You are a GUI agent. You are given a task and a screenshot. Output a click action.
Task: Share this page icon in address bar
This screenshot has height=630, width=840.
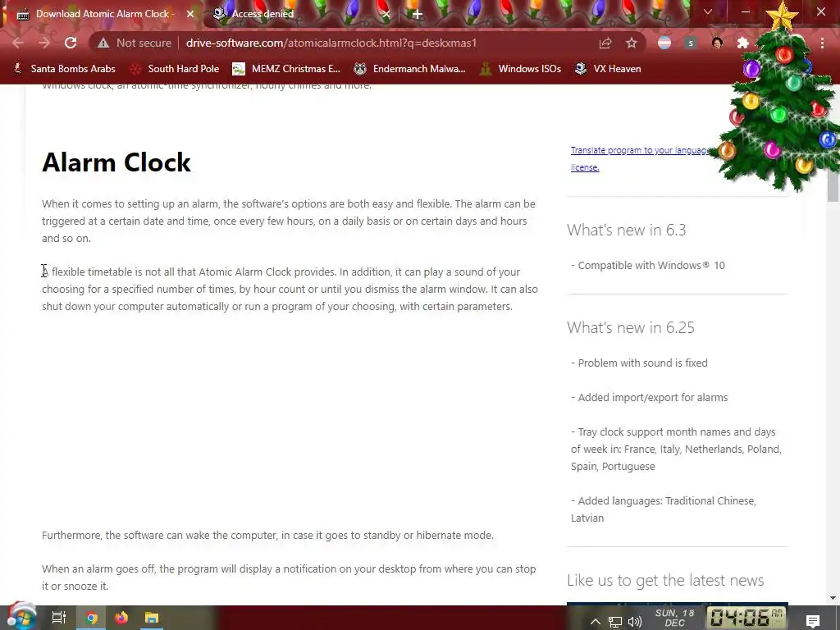coord(605,43)
